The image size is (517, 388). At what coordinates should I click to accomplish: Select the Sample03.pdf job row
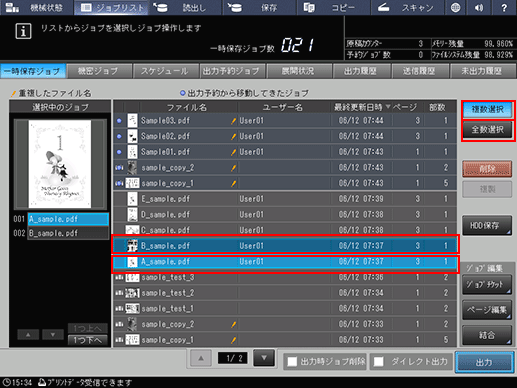click(x=285, y=120)
